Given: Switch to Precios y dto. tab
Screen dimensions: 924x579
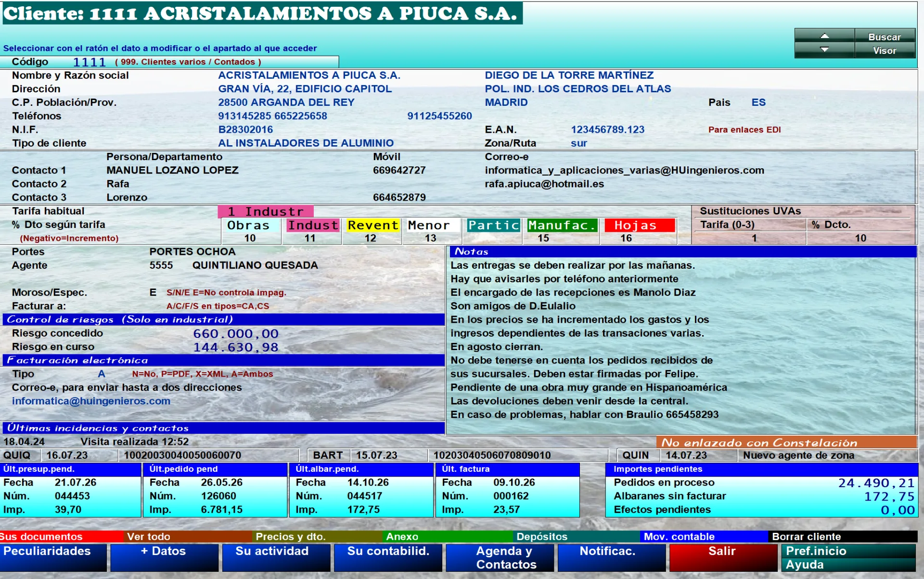Looking at the screenshot, I should pyautogui.click(x=317, y=536).
